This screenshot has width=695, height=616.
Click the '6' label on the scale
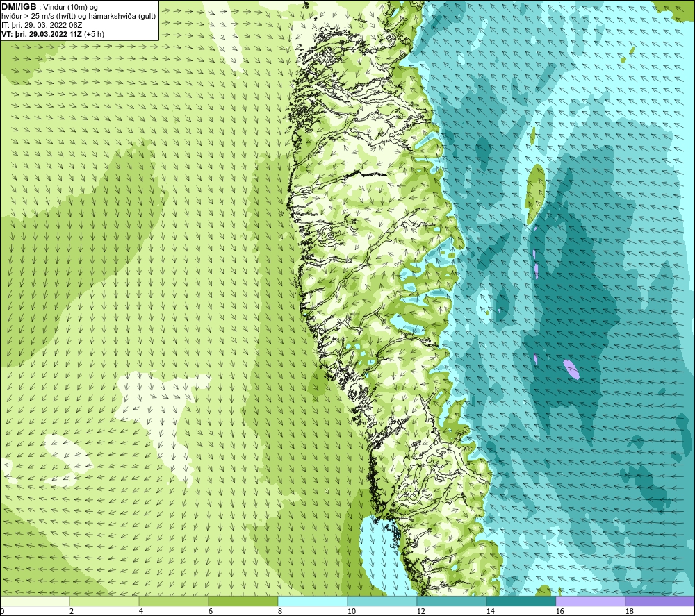tap(211, 611)
